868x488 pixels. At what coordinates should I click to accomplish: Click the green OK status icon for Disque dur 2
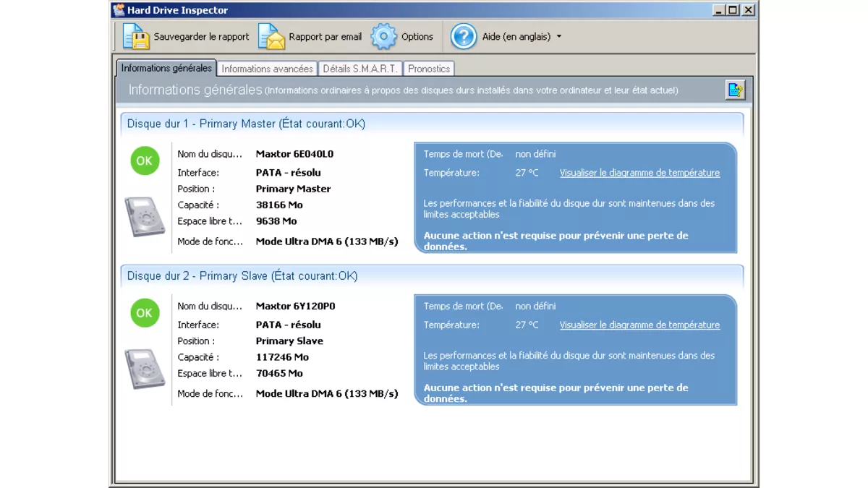[144, 313]
